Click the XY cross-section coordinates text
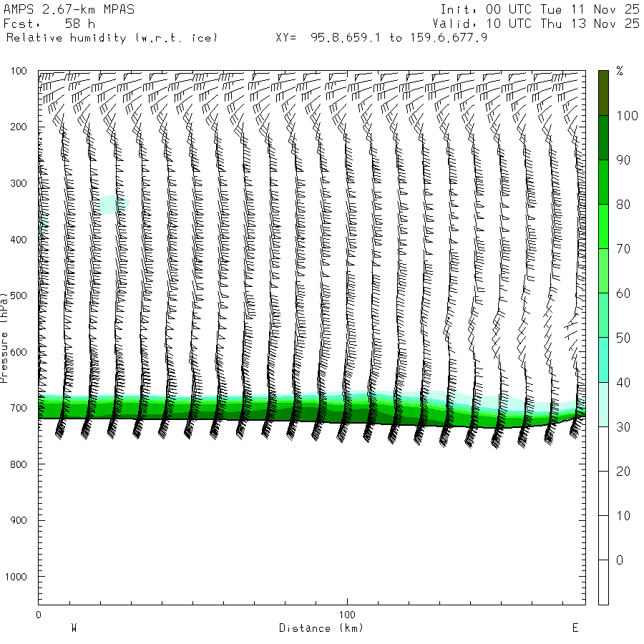Viewport: 644px width, 644px height. [381, 37]
